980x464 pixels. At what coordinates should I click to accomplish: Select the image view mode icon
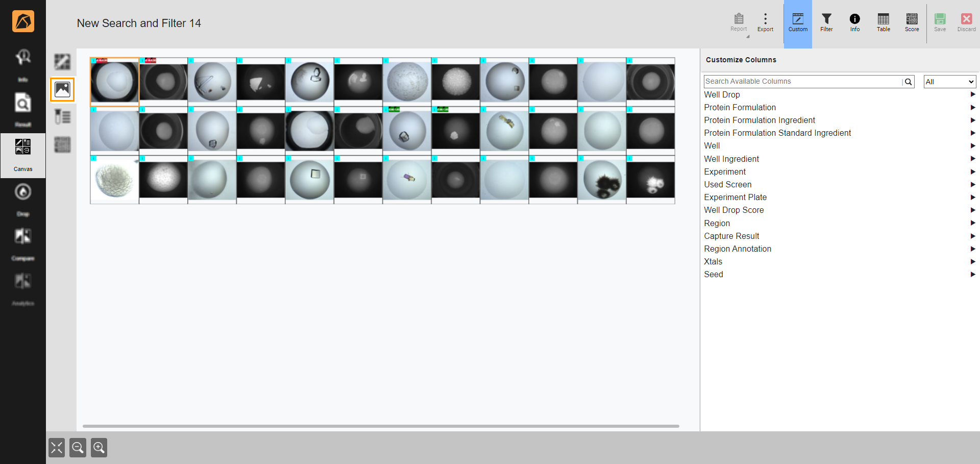(x=62, y=90)
